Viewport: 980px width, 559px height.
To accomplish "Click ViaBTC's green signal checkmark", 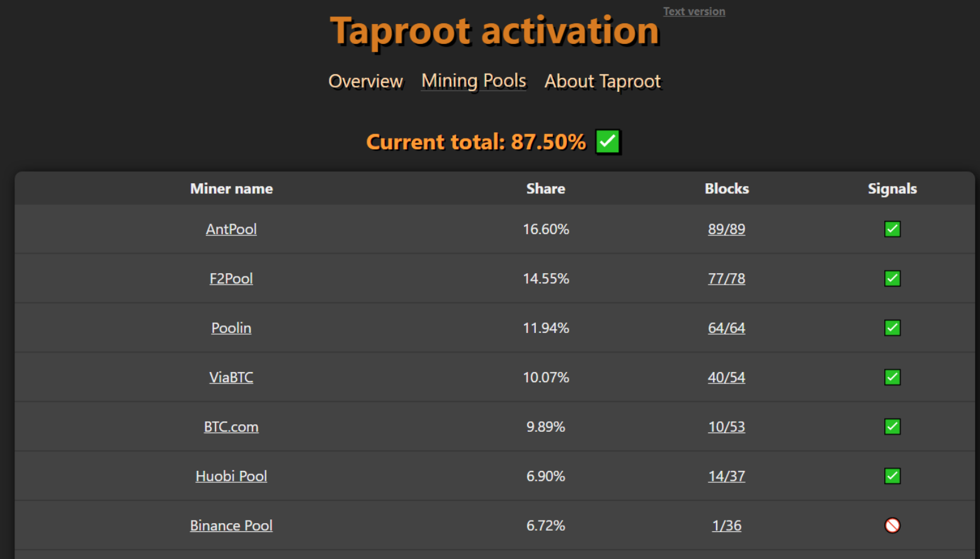I will (892, 377).
